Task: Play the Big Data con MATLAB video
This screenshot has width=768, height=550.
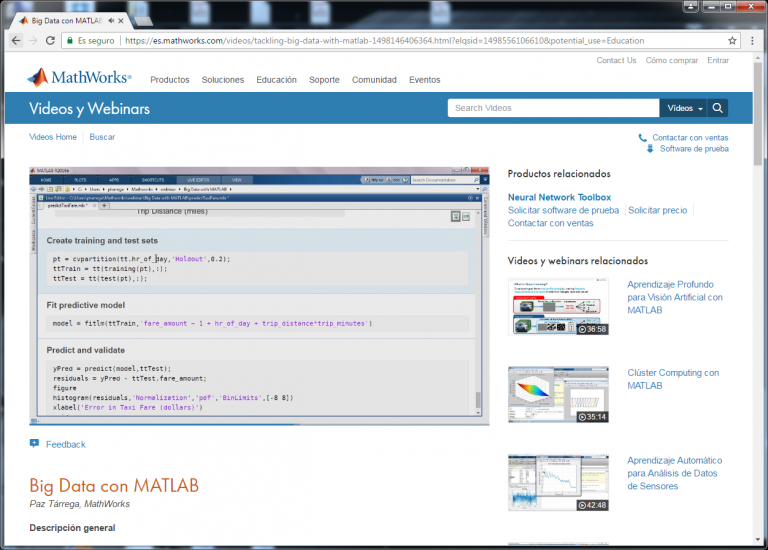Action: click(259, 294)
